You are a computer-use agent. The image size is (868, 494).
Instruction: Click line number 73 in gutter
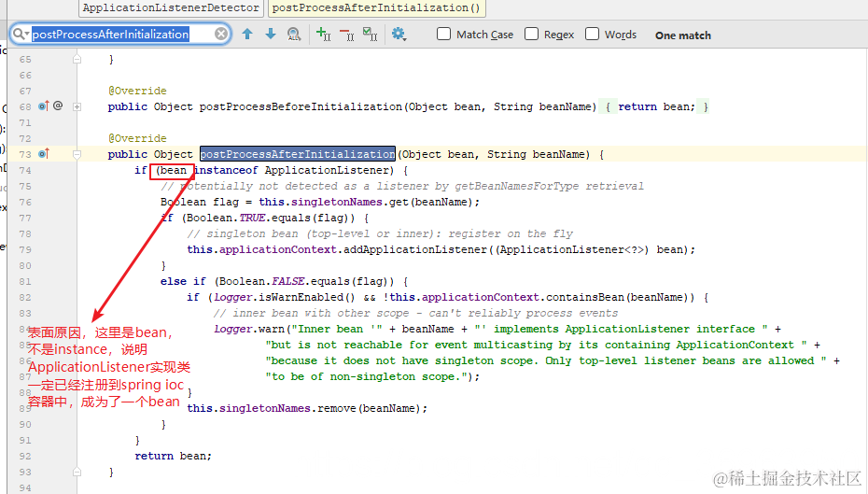25,154
